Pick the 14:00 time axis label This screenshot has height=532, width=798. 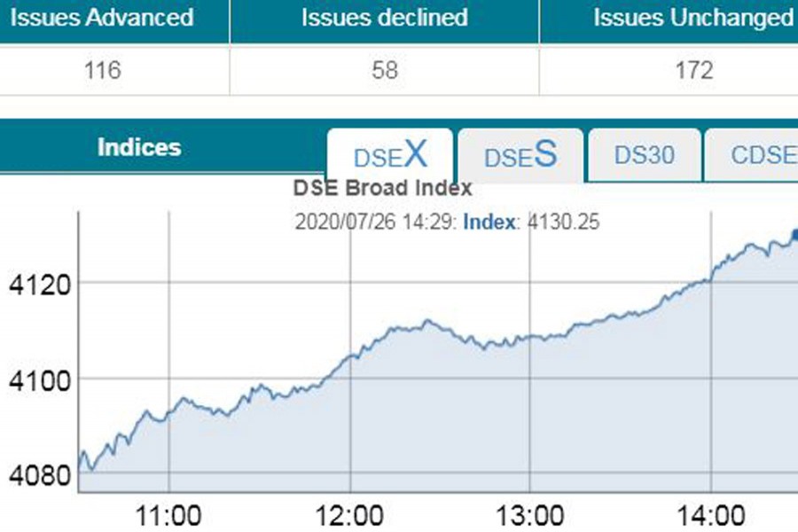[711, 515]
